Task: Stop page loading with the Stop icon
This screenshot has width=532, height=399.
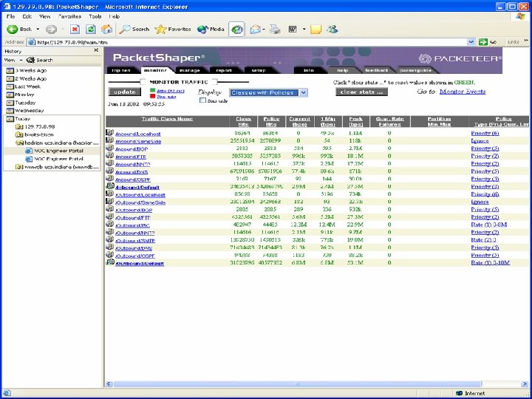Action: pyautogui.click(x=75, y=30)
